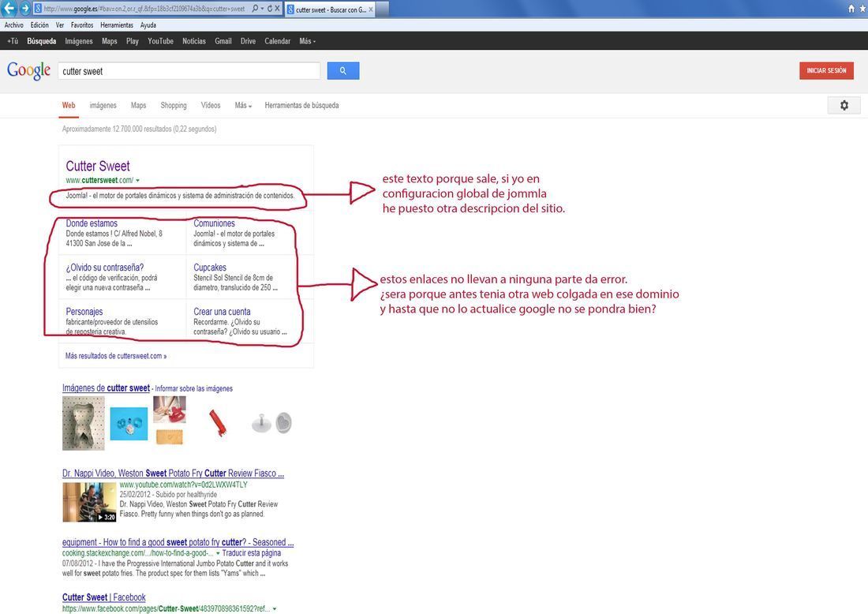Open the stackexchange result URL dropdown arrow
Viewport: 868px width, 614px height.
point(218,553)
